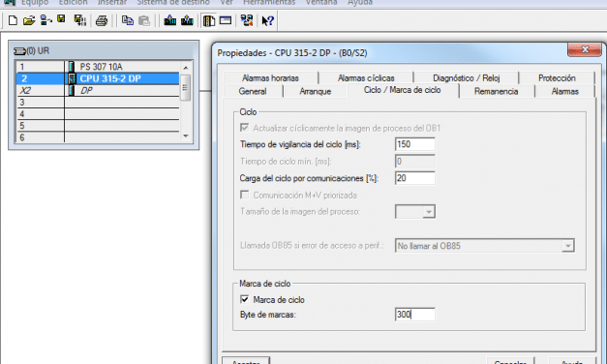Click the Paste toolbar icon
This screenshot has height=364, width=607.
click(144, 20)
